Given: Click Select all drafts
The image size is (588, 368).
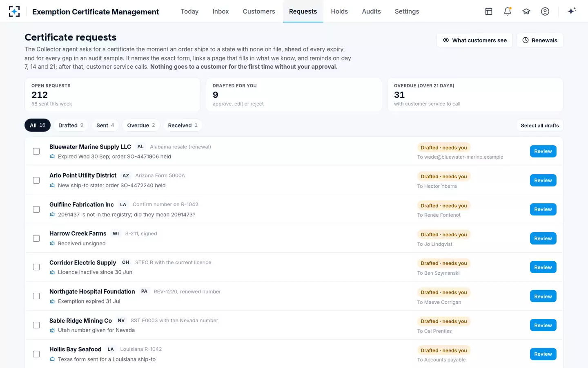Looking at the screenshot, I should (540, 126).
